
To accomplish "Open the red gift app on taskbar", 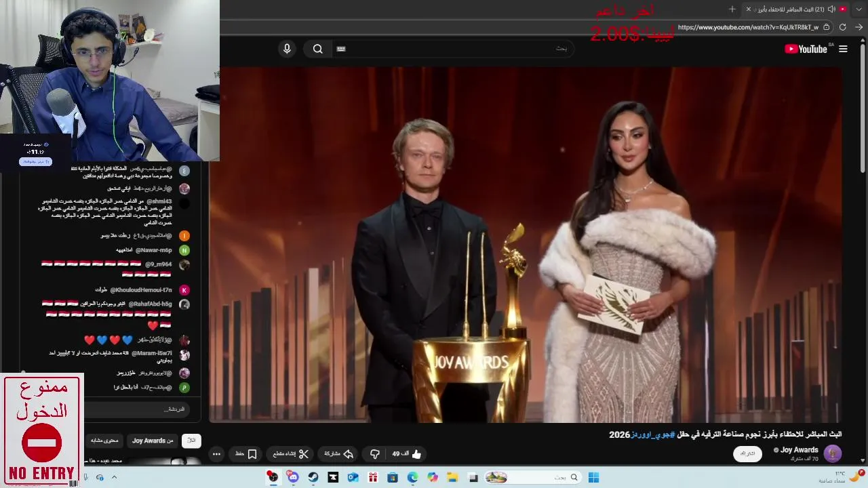I will [372, 478].
